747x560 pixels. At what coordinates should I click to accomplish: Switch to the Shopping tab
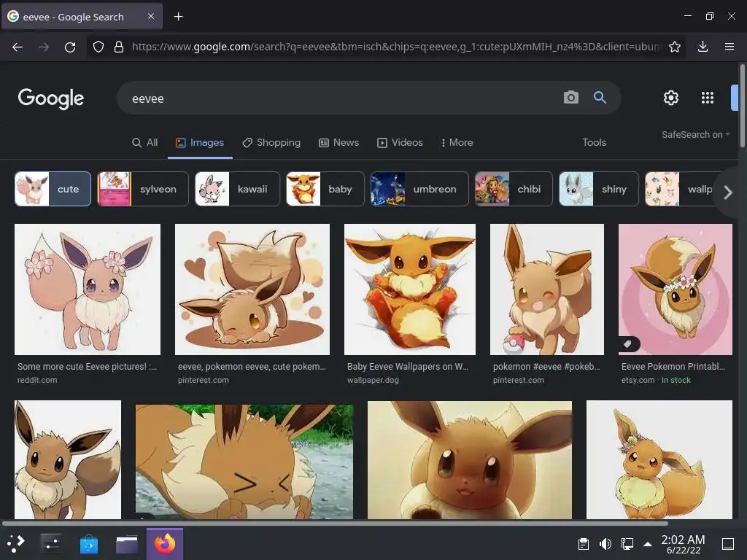[x=271, y=142]
